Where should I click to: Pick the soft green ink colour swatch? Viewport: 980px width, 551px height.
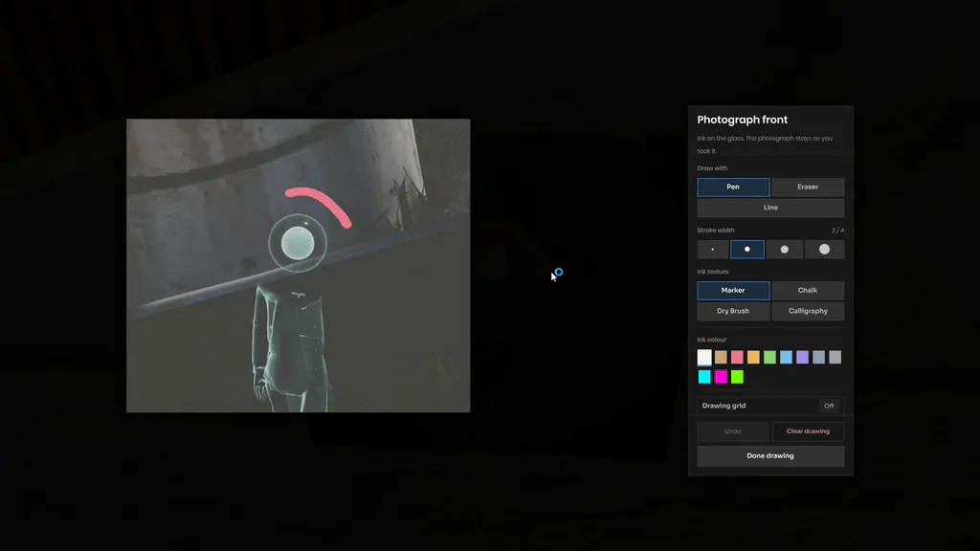point(769,358)
